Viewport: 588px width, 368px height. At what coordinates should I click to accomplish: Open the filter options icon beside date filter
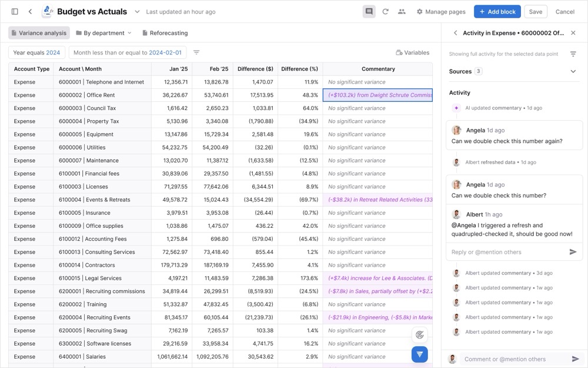196,52
